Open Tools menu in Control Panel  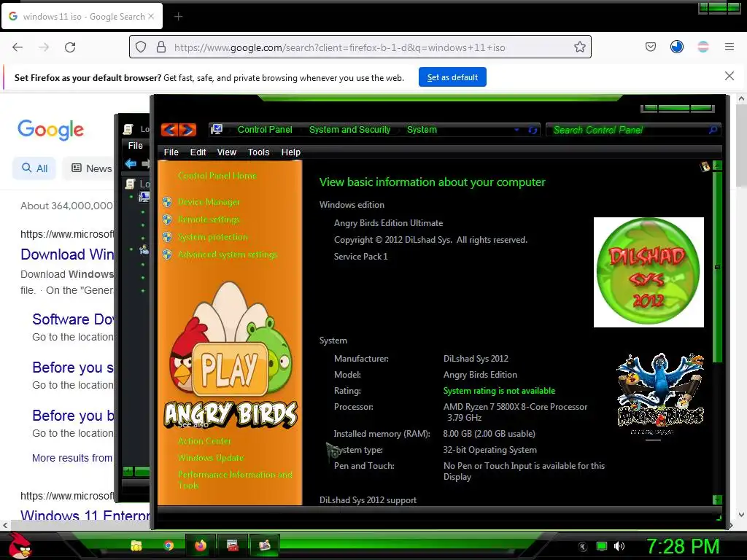click(259, 152)
